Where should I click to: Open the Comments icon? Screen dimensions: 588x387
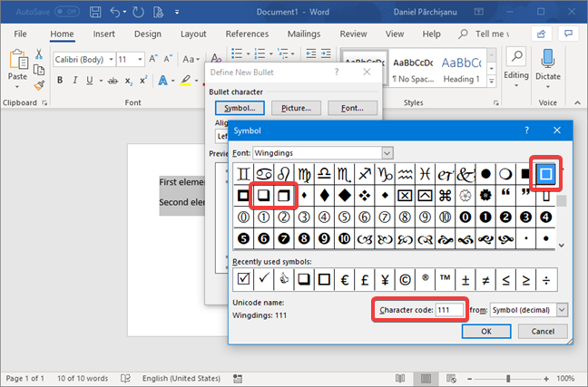click(569, 34)
